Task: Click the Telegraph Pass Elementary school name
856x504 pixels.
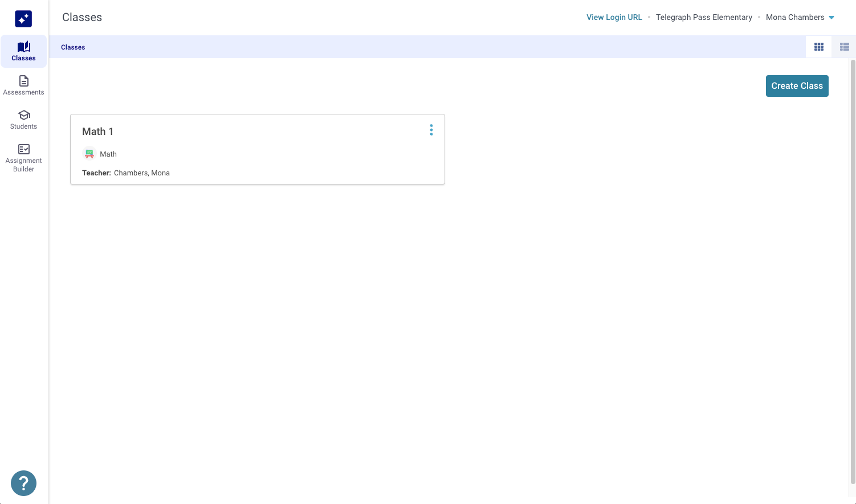Action: click(x=704, y=17)
